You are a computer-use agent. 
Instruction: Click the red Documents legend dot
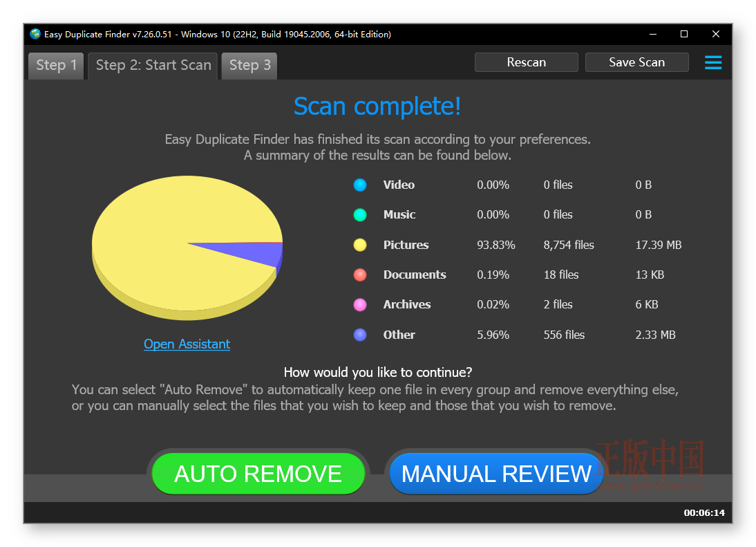click(x=360, y=275)
